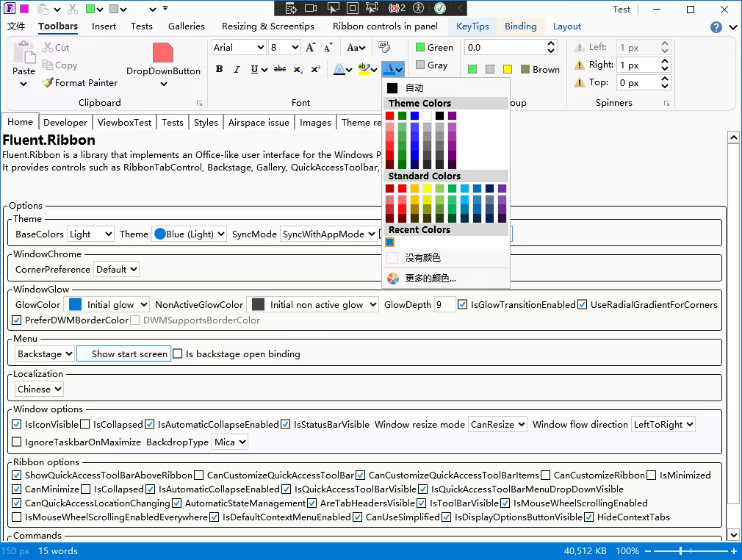Toggle italic formatting
Screen dimensions: 742x560
pos(237,68)
